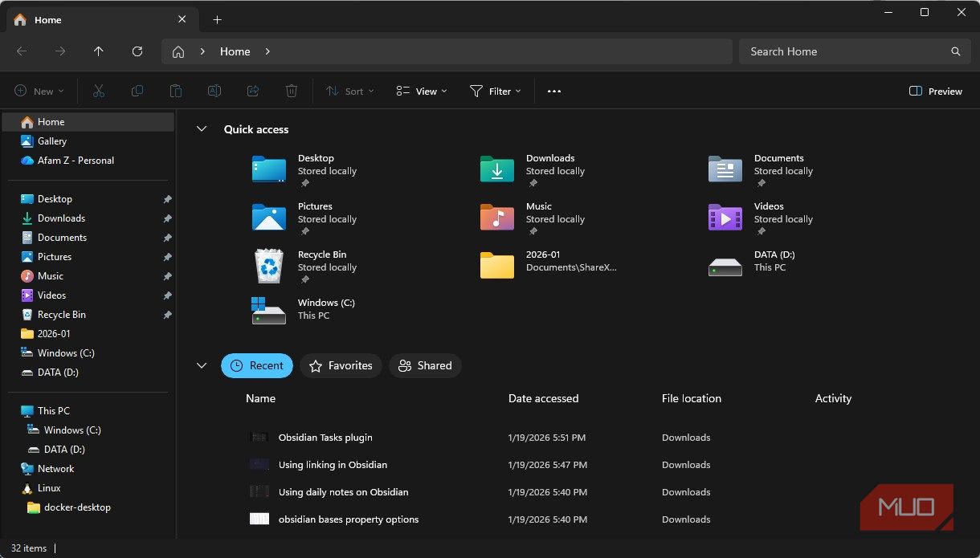Image resolution: width=980 pixels, height=558 pixels.
Task: Open the Pictures folder icon in Quick access
Action: pyautogui.click(x=268, y=218)
